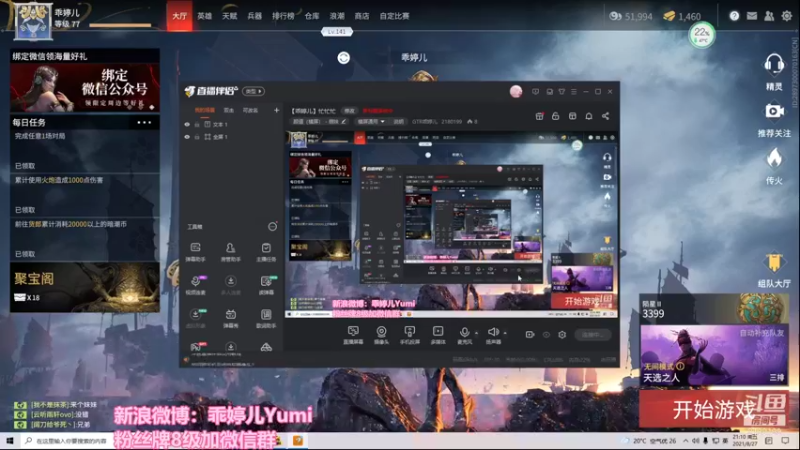Open the 每日任务 three-dot menu
Screen dimensions: 800x450
click(144, 122)
